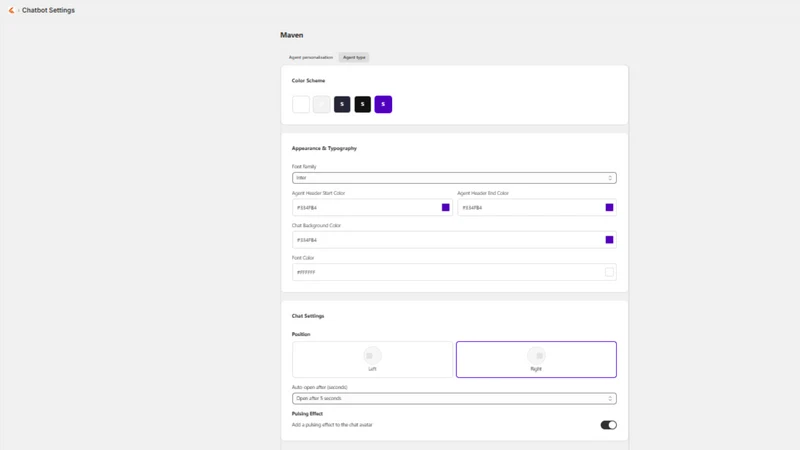Choose the light gray color scheme swatch
This screenshot has width=800, height=450.
(321, 104)
